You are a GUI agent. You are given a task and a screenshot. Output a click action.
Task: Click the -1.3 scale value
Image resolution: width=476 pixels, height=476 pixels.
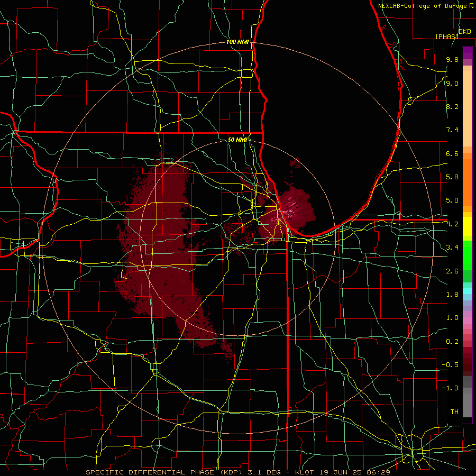tap(450, 388)
